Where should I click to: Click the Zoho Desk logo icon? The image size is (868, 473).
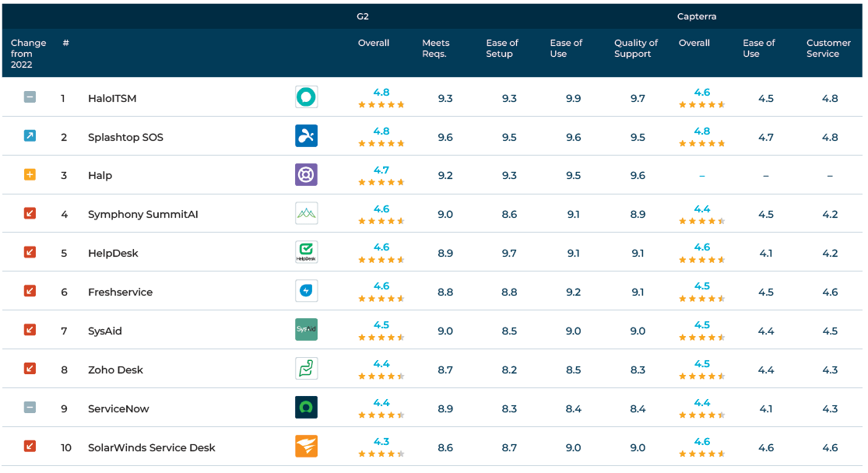[x=306, y=369]
